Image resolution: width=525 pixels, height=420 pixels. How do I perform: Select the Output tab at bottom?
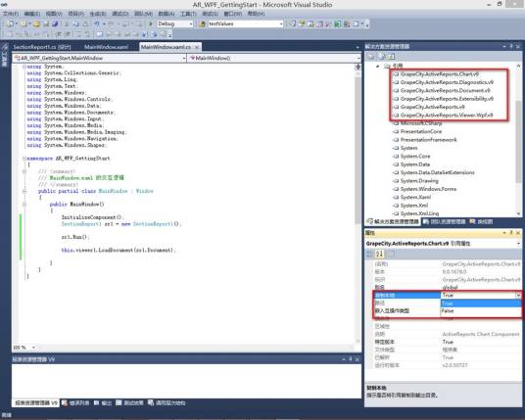tap(103, 403)
